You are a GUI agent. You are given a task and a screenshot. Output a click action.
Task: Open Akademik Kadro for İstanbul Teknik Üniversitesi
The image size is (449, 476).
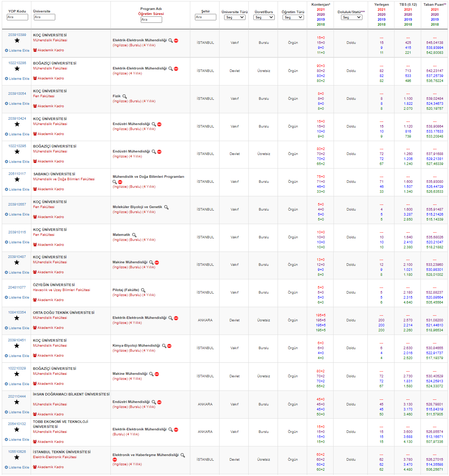(x=48, y=467)
